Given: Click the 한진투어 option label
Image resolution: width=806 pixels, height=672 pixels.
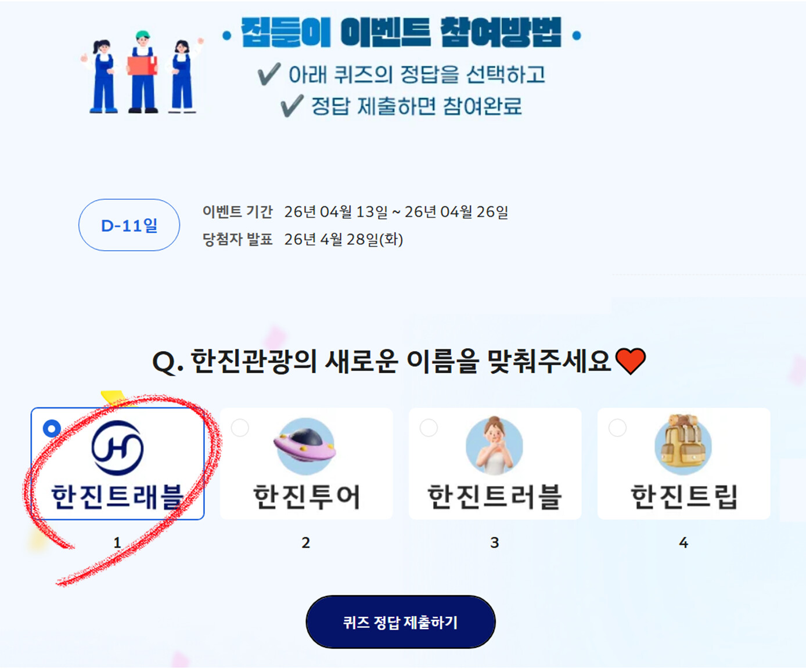Looking at the screenshot, I should pos(307,497).
